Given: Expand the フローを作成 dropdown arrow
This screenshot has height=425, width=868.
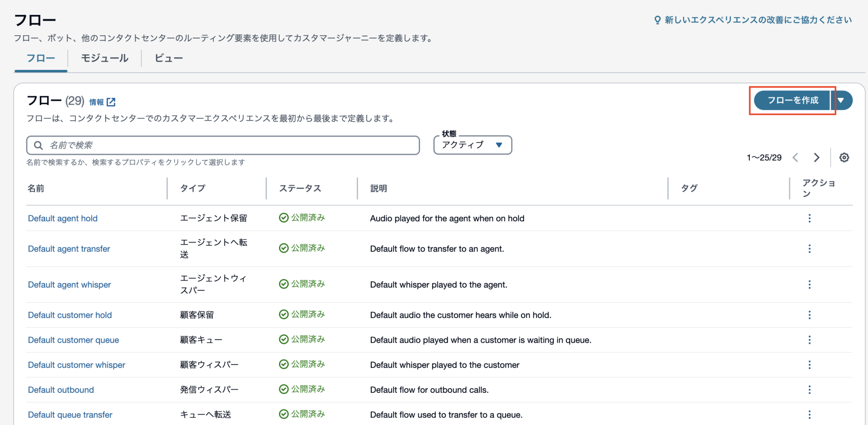Looking at the screenshot, I should tap(842, 101).
